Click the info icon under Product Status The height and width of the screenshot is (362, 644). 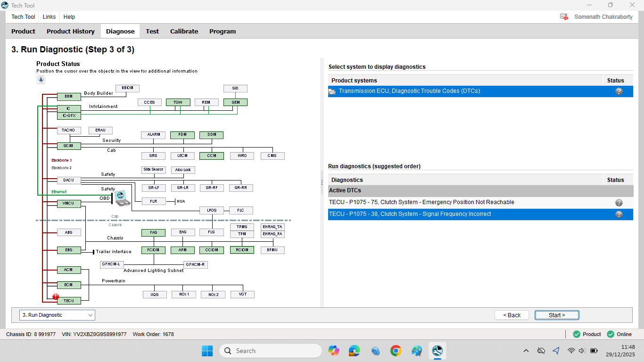41,79
